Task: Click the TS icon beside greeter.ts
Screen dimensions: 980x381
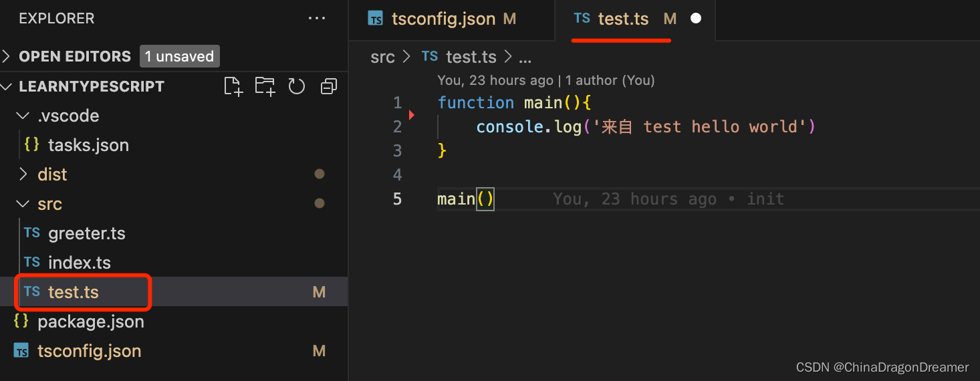Action: click(31, 233)
